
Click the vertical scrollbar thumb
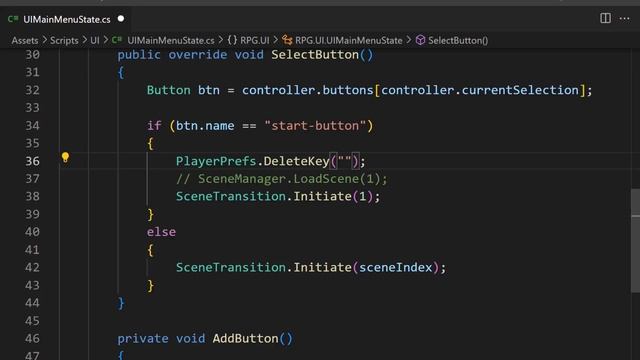coord(635,241)
